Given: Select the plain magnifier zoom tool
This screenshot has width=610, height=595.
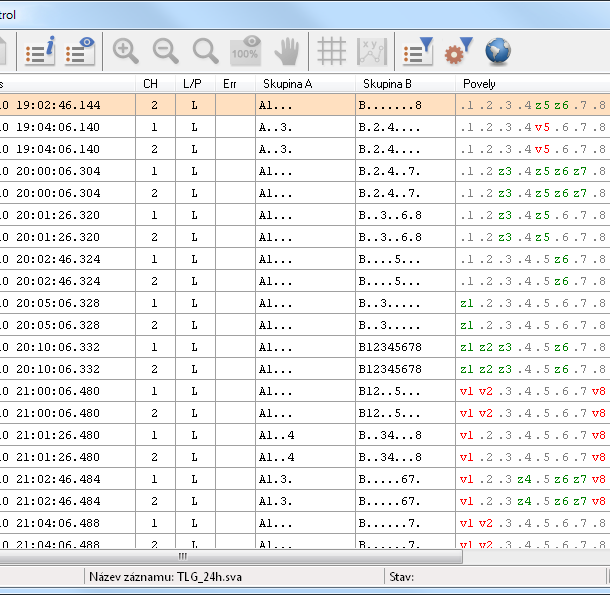Looking at the screenshot, I should point(205,51).
